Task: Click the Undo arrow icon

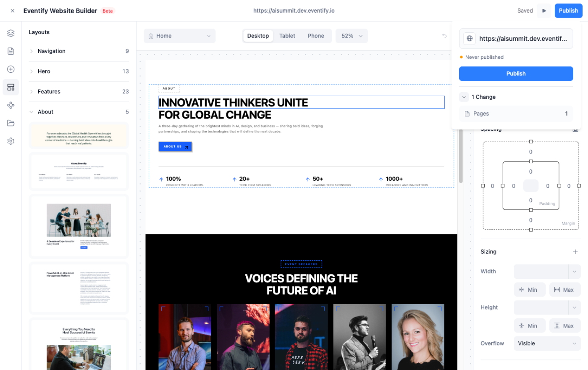Action: (444, 36)
